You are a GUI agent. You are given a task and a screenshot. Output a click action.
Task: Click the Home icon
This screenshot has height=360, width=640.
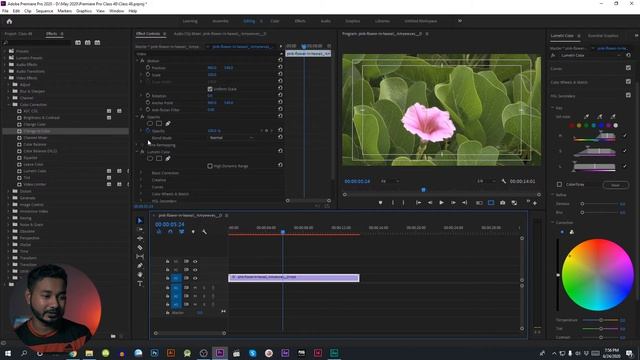click(x=9, y=21)
